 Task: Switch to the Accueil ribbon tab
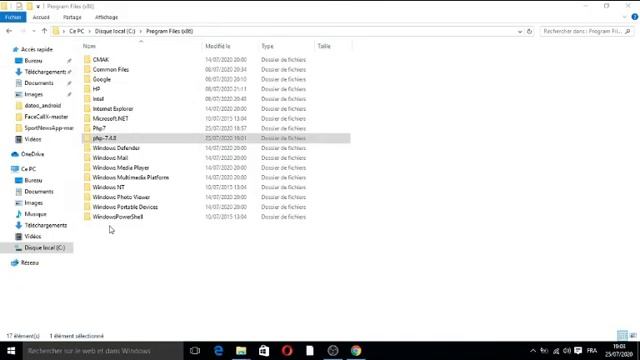41,17
